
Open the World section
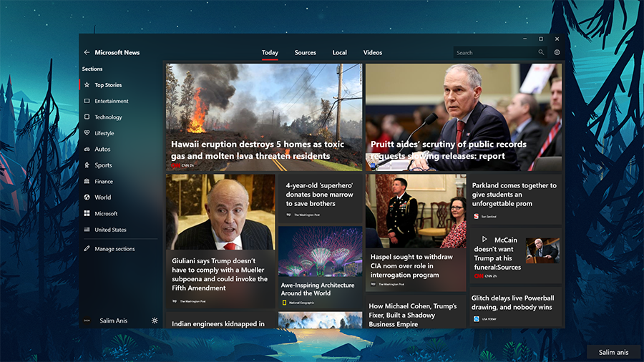pyautogui.click(x=102, y=197)
